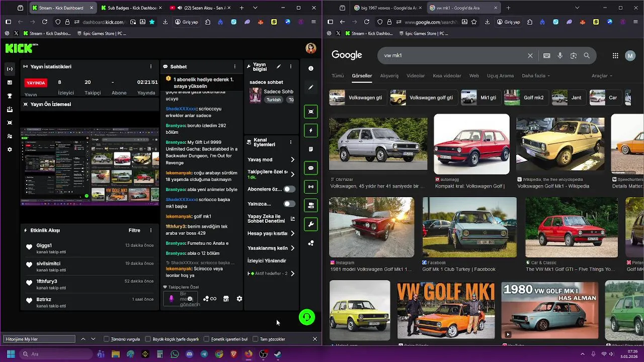Screen dimensions: 644x362
Task: Bookmark star in Kick window address bar
Action: 152,22
